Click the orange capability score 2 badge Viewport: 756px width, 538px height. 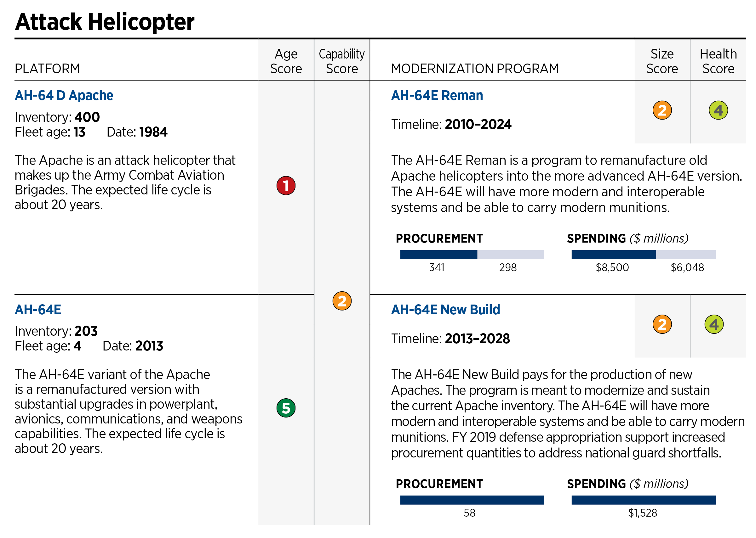pos(342,301)
